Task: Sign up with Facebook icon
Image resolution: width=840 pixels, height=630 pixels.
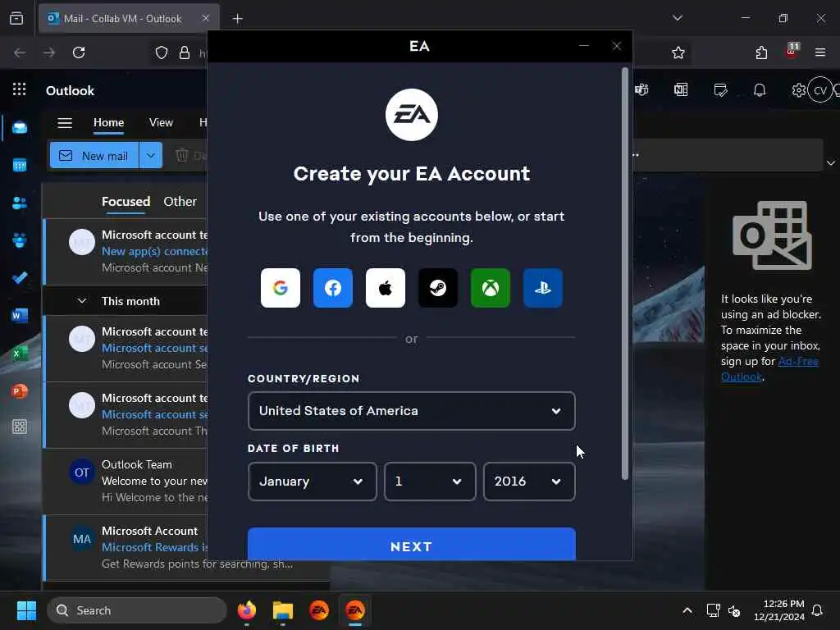Action: coord(333,288)
